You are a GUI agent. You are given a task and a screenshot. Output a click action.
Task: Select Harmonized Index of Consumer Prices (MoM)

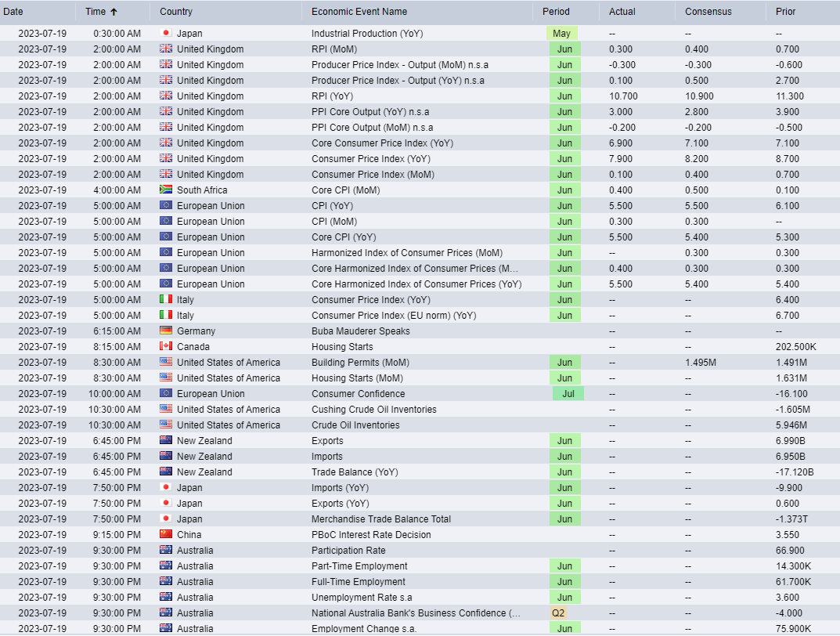407,253
